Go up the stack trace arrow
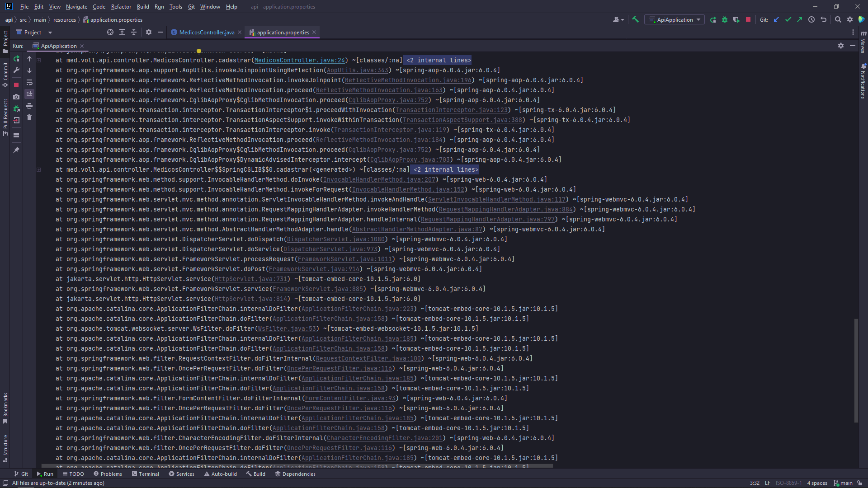The width and height of the screenshot is (868, 488). click(29, 59)
